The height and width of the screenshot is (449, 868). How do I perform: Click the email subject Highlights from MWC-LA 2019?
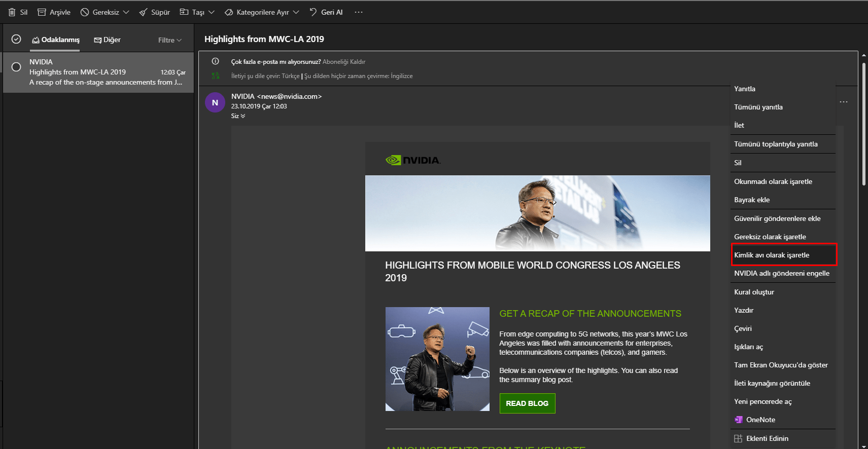pyautogui.click(x=264, y=39)
